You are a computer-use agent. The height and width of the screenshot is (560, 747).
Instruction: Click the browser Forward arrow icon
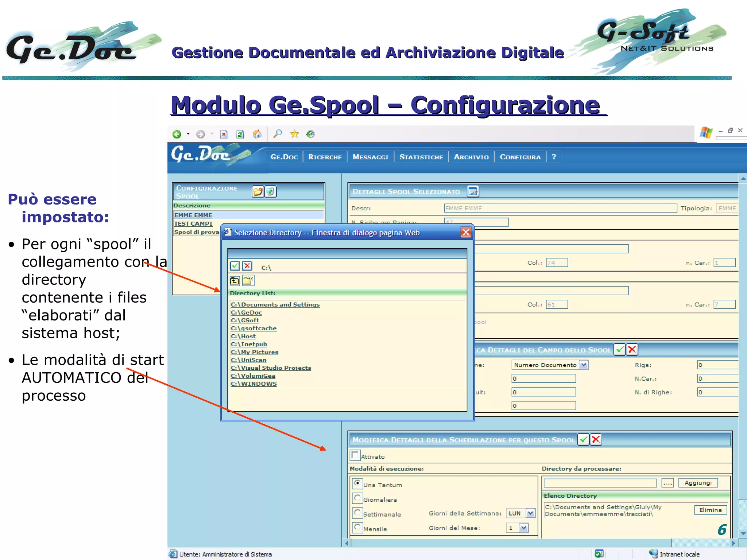point(200,134)
